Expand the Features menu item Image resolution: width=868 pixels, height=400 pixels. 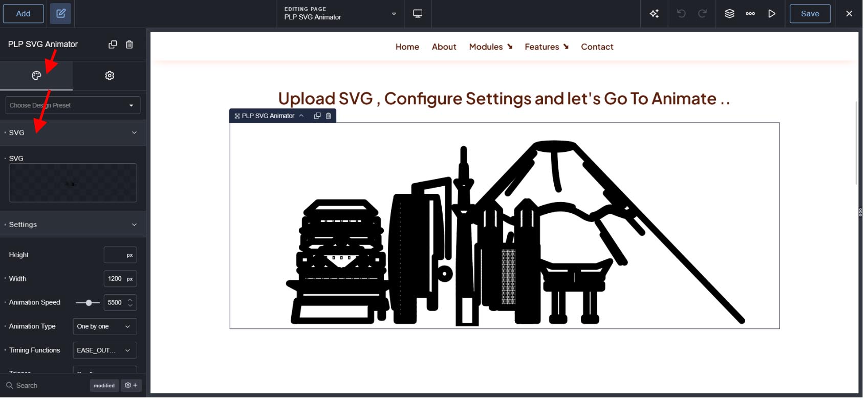(547, 47)
